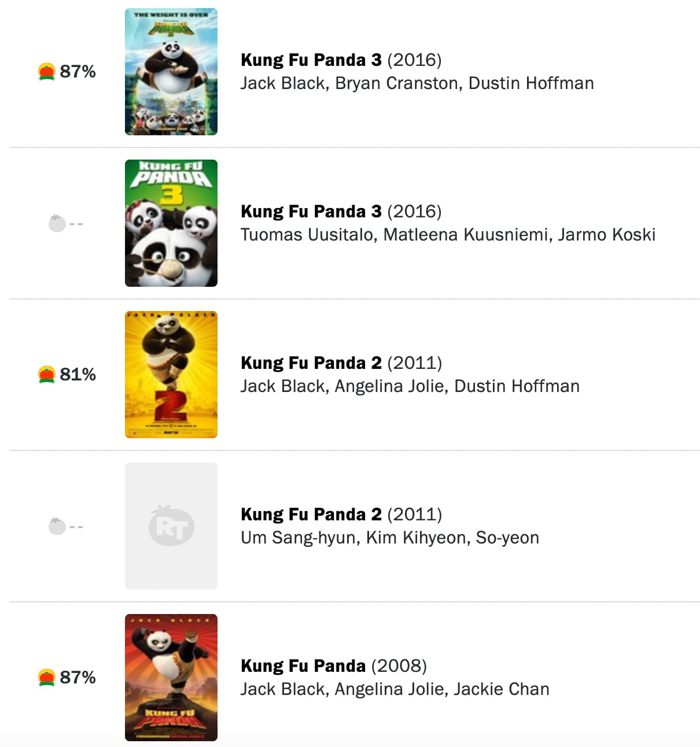Click the fresh tomato icon showing 87% for Kung Fu Panda 3

[46, 71]
